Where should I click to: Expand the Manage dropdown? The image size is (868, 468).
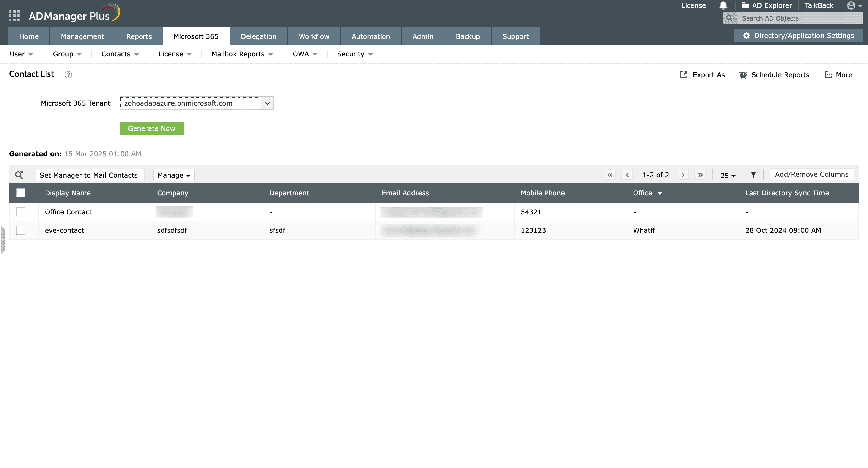174,175
